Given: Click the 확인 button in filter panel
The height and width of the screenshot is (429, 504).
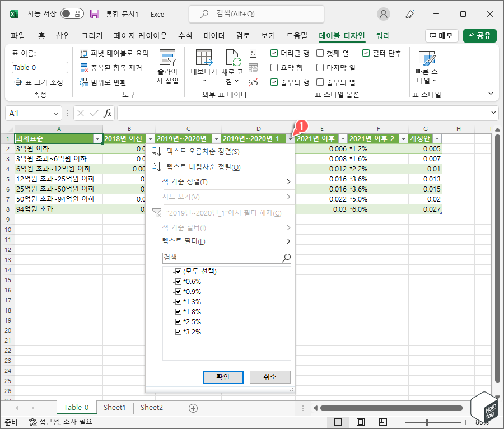Looking at the screenshot, I should tap(223, 377).
